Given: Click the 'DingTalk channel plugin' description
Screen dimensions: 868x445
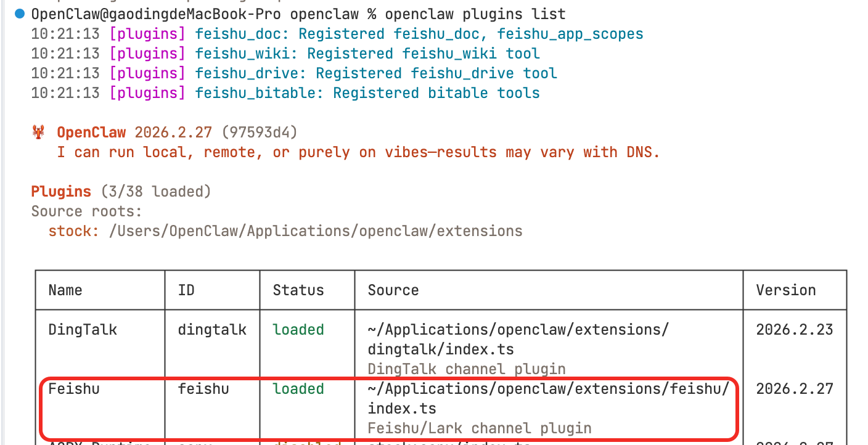Looking at the screenshot, I should tap(467, 369).
